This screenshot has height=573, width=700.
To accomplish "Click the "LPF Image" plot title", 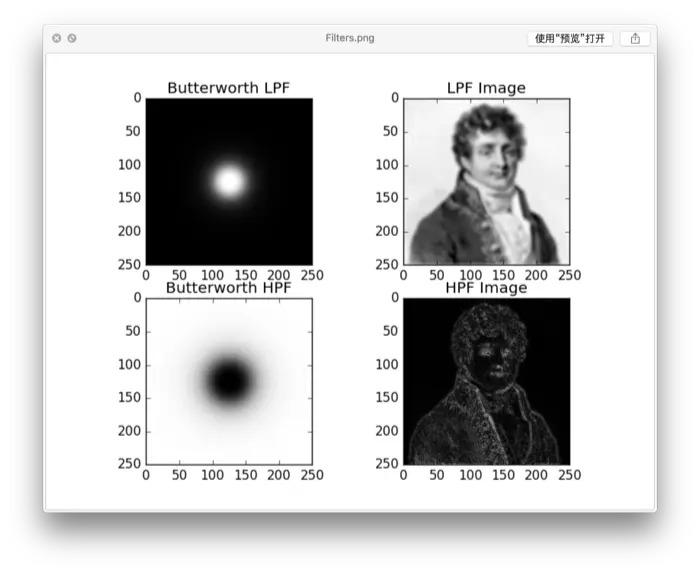I will coord(486,87).
